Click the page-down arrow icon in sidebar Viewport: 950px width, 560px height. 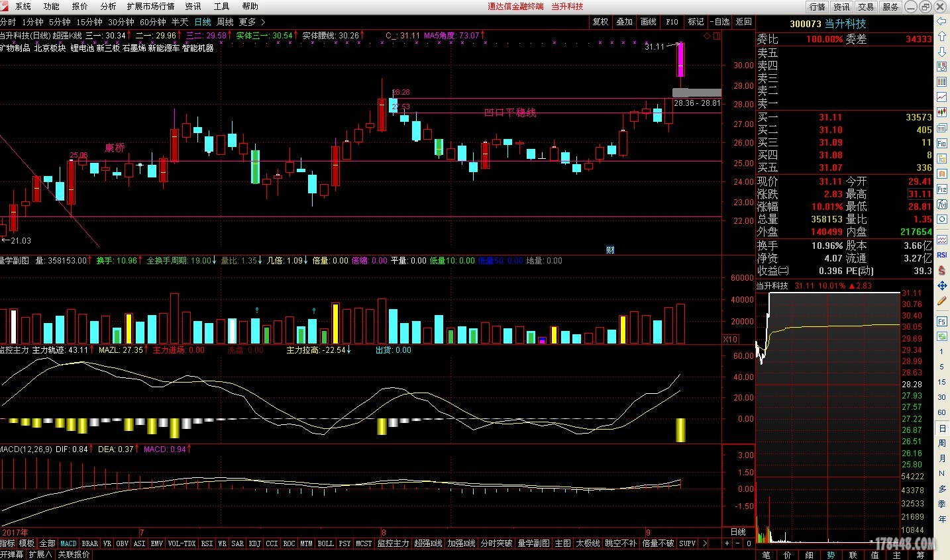[941, 52]
